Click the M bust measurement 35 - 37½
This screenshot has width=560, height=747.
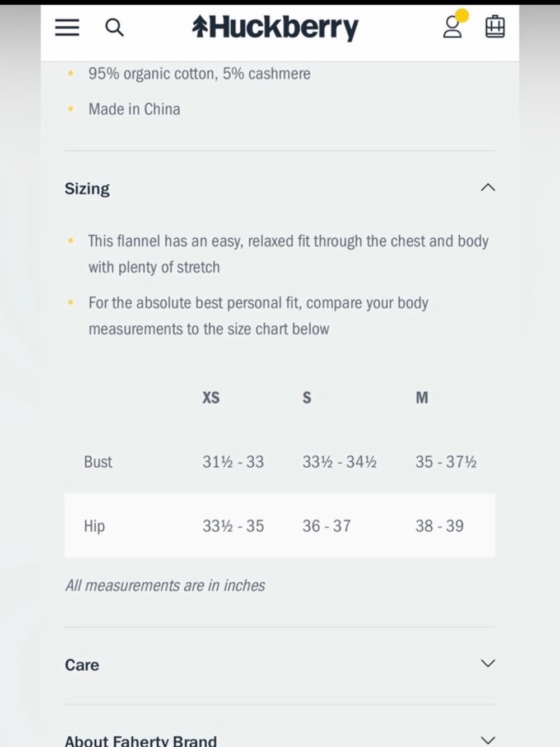(446, 462)
